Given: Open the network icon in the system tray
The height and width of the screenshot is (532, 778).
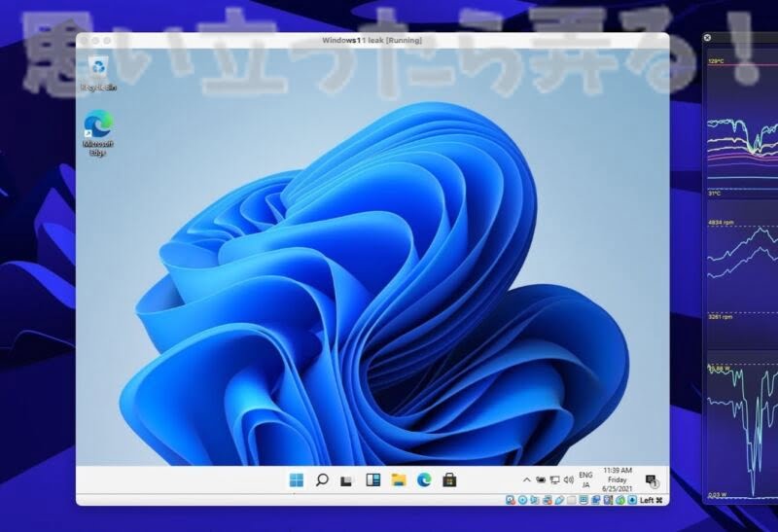Looking at the screenshot, I should (554, 479).
